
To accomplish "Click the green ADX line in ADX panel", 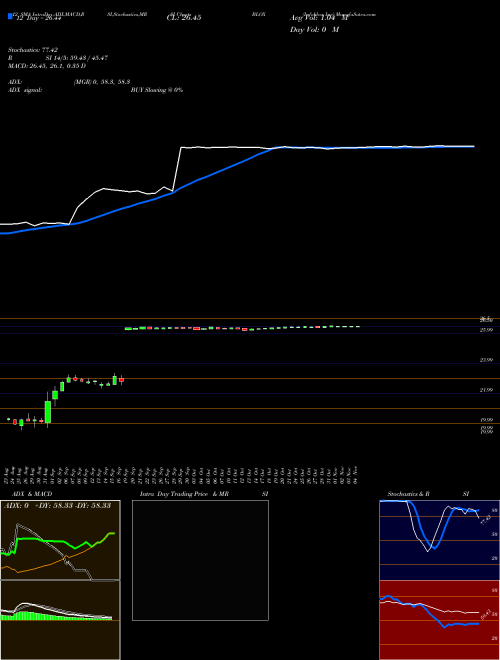I will [59, 542].
